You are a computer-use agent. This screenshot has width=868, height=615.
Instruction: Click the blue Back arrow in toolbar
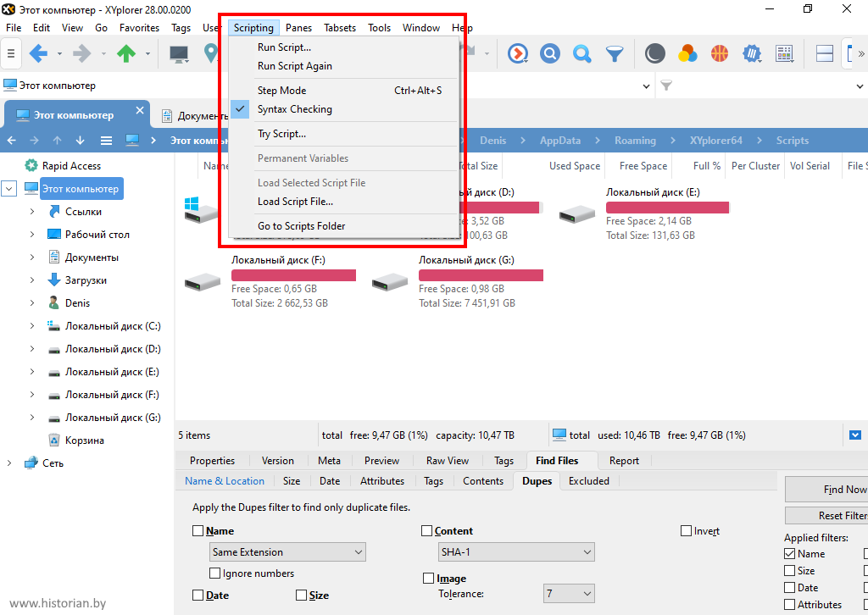pyautogui.click(x=38, y=54)
